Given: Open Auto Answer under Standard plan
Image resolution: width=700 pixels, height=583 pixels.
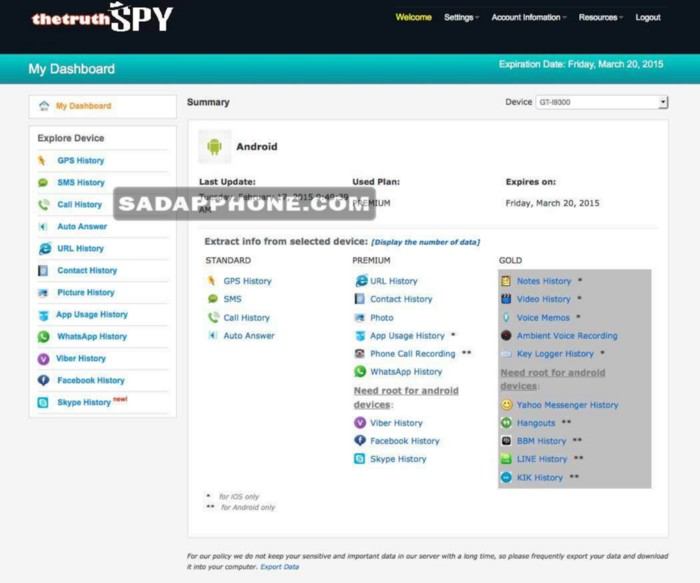Looking at the screenshot, I should [x=249, y=335].
